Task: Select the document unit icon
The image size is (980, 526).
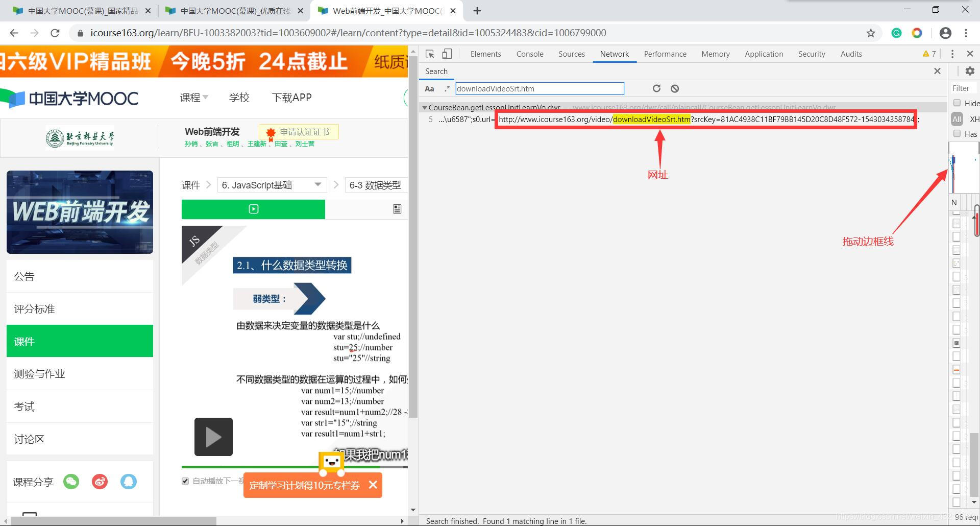Action: (397, 209)
